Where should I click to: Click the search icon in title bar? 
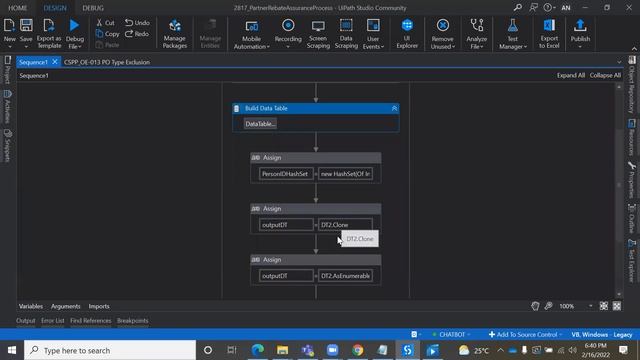(518, 7)
